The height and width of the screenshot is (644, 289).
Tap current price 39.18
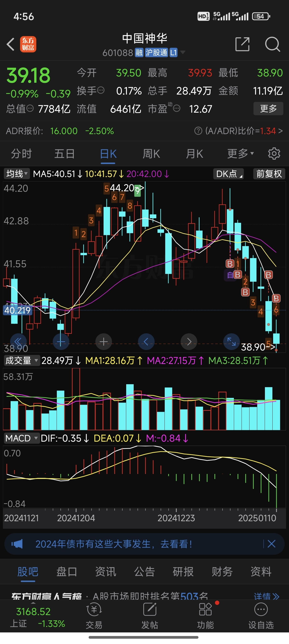tap(28, 75)
